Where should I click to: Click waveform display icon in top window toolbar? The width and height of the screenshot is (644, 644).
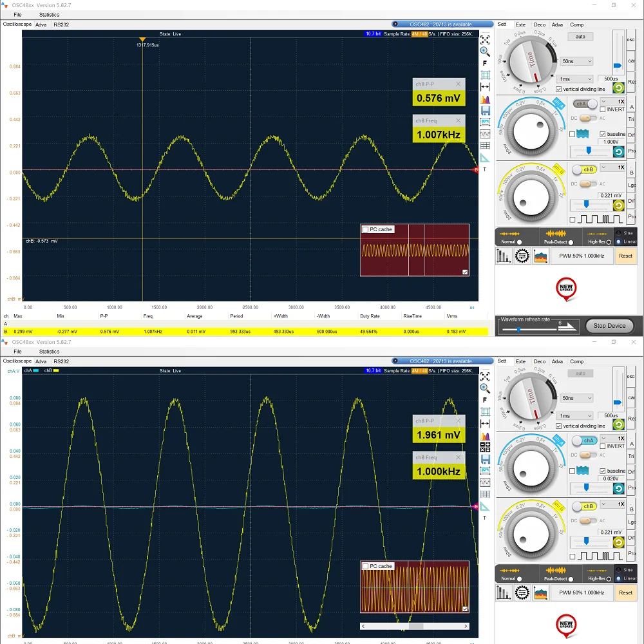485,134
